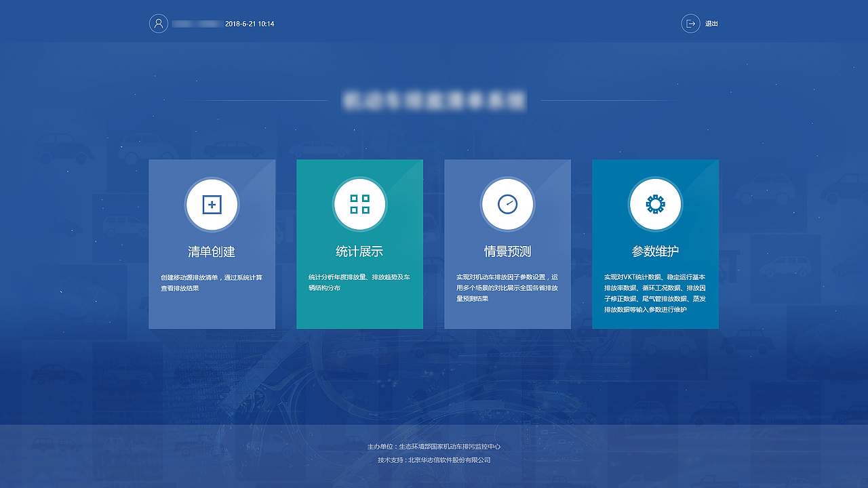Screen dimensions: 868x488
Task: Open the 参数维护 gear maintenance icon
Action: point(655,204)
